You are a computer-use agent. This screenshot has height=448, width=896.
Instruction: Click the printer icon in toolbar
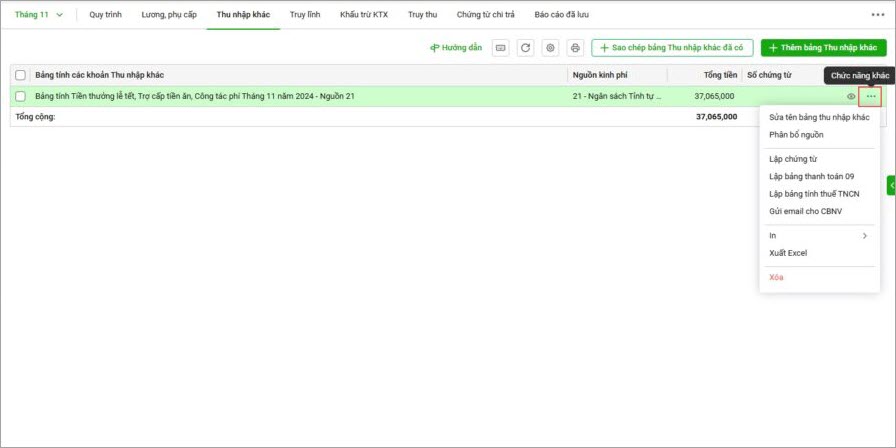(x=575, y=48)
